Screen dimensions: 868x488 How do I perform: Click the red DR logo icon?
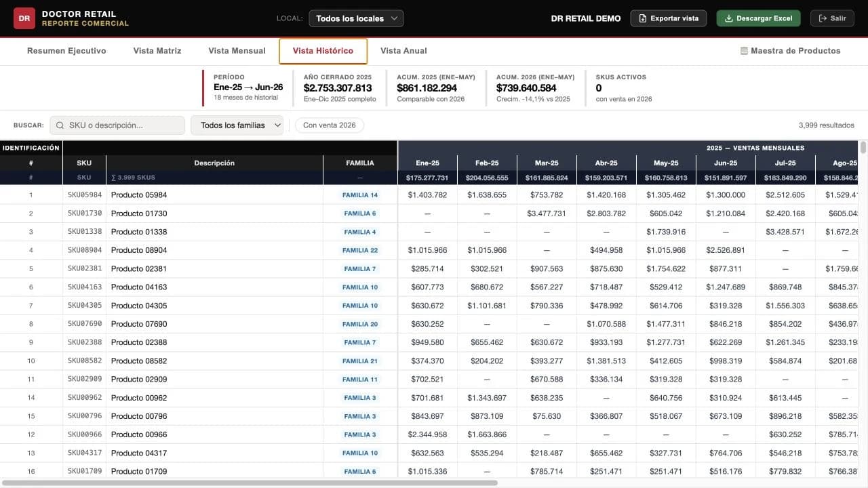coord(24,18)
